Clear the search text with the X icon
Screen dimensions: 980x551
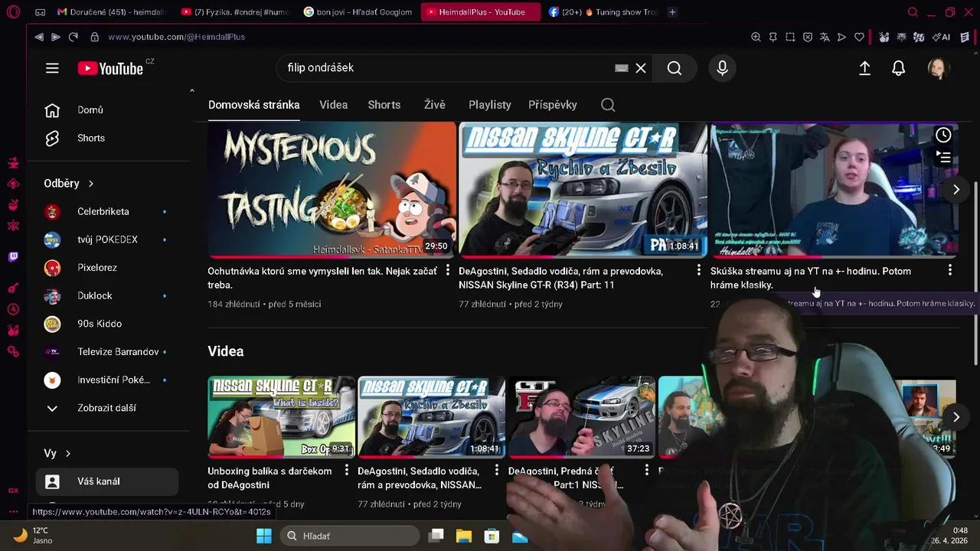(641, 68)
